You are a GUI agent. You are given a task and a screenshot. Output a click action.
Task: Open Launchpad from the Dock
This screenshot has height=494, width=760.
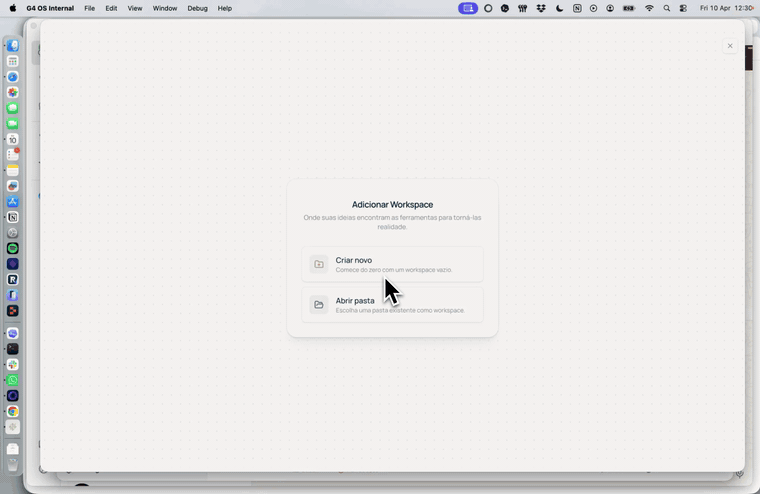coord(13,61)
